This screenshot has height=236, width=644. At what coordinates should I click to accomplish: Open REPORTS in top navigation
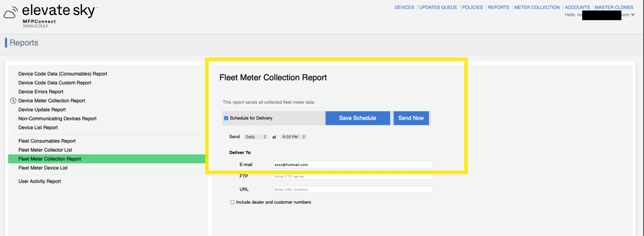(498, 7)
